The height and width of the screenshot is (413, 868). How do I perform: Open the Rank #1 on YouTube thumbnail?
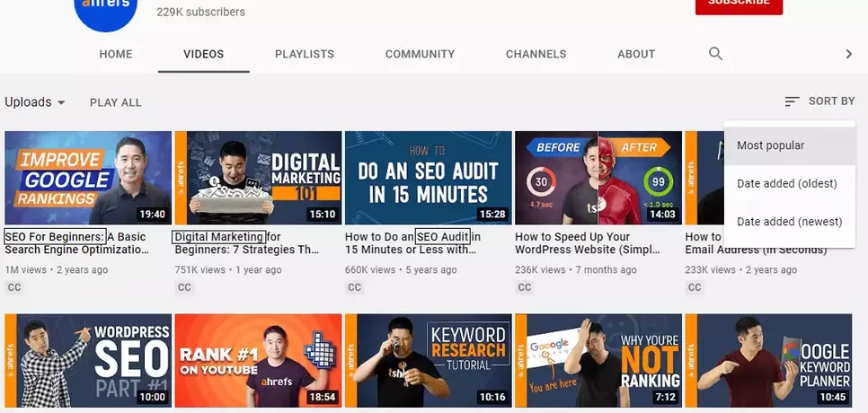click(x=258, y=360)
